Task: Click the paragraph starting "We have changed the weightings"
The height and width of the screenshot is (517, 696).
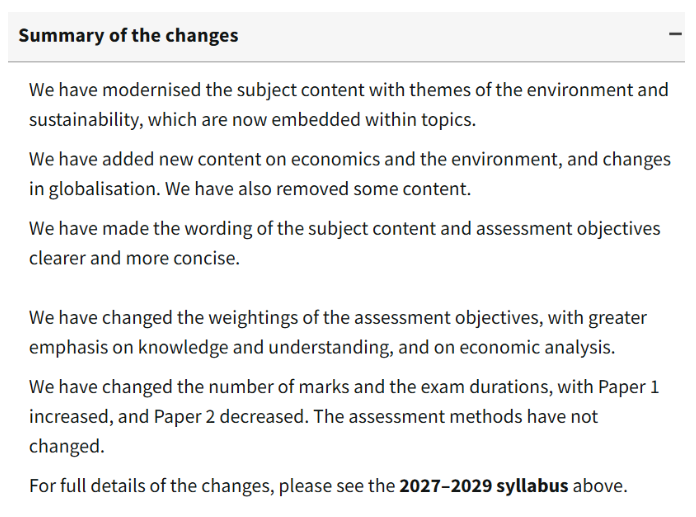Action: (x=338, y=333)
